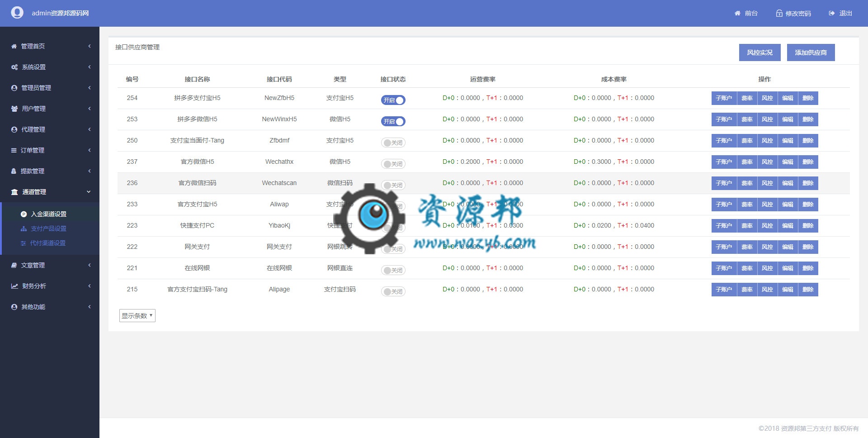Click the 接口状态 column header
This screenshot has height=438, width=868.
coord(393,79)
